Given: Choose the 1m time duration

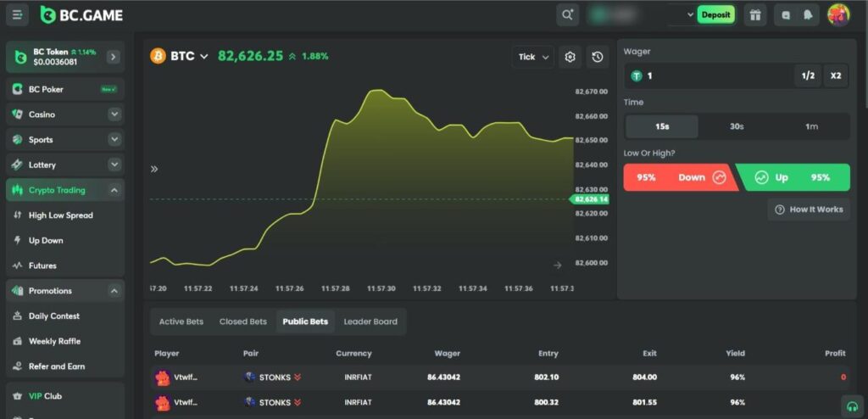Looking at the screenshot, I should pyautogui.click(x=811, y=126).
